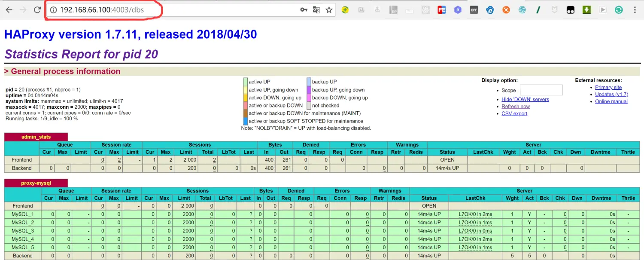The height and width of the screenshot is (260, 644).
Task: Click the green circular sync extension icon
Action: [619, 10]
